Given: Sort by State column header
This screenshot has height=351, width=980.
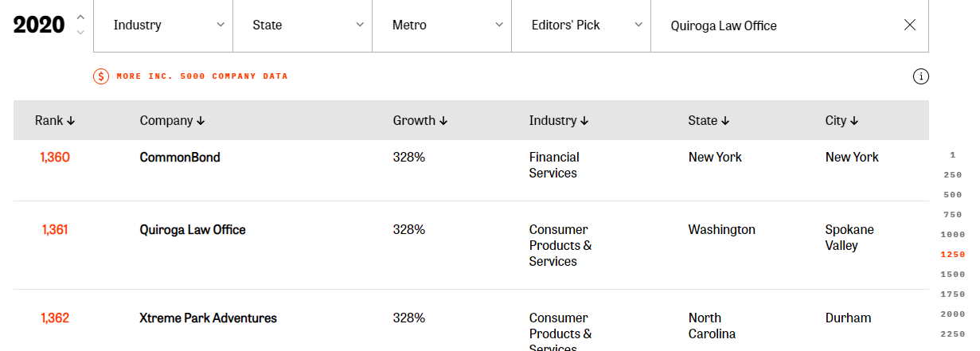Looking at the screenshot, I should [709, 121].
